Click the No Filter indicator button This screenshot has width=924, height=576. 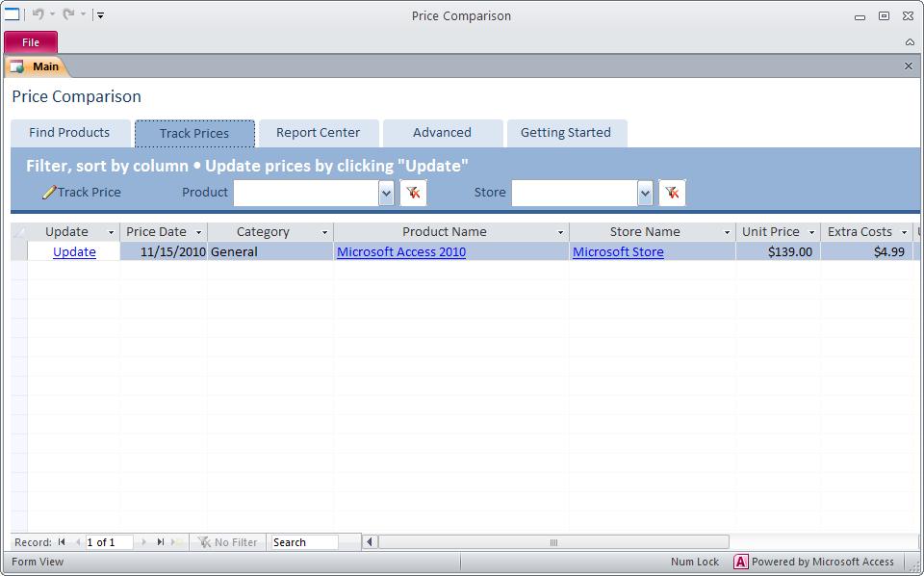coord(227,542)
